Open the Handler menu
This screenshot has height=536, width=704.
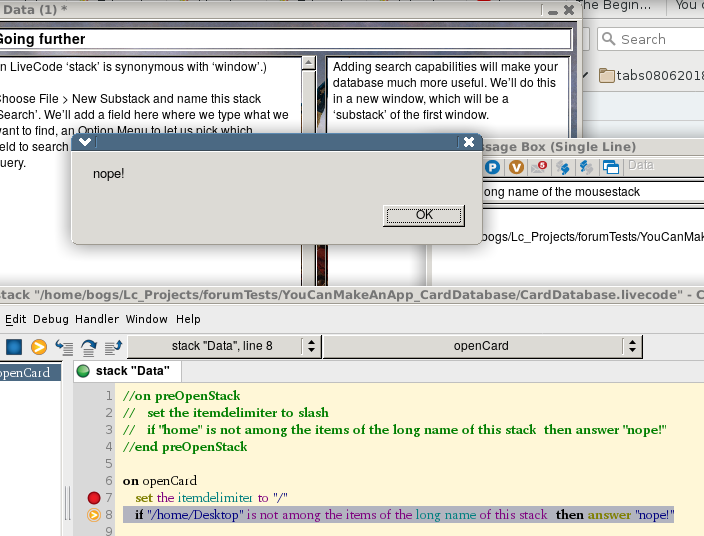(x=98, y=319)
